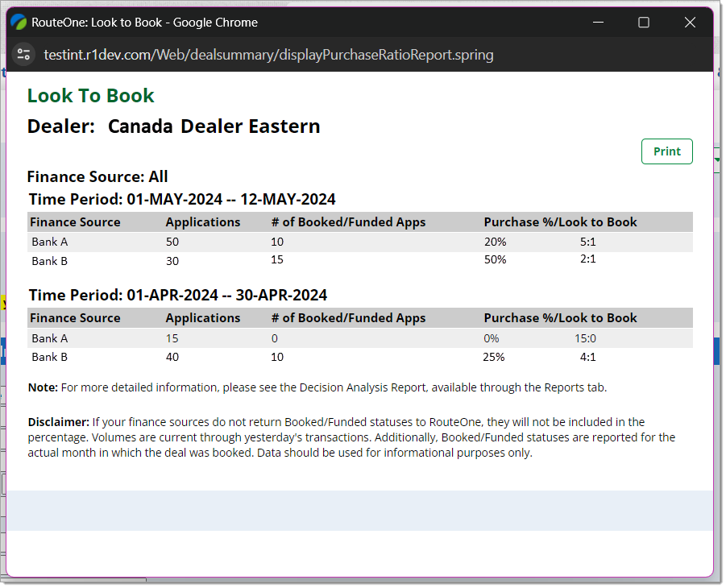The image size is (726, 588).
Task: Click Finance Source header in May table
Action: [x=75, y=222]
